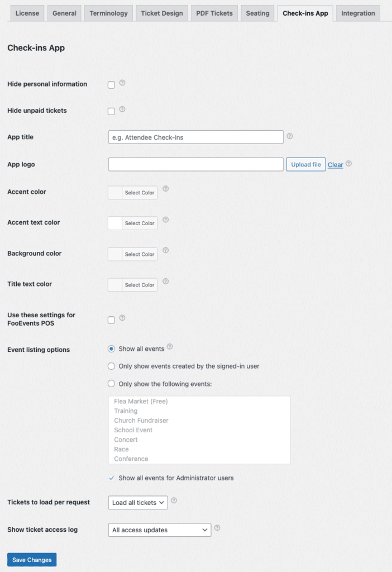Image resolution: width=392 pixels, height=572 pixels.
Task: Open the Show ticket access log help tooltip
Action: tap(218, 527)
